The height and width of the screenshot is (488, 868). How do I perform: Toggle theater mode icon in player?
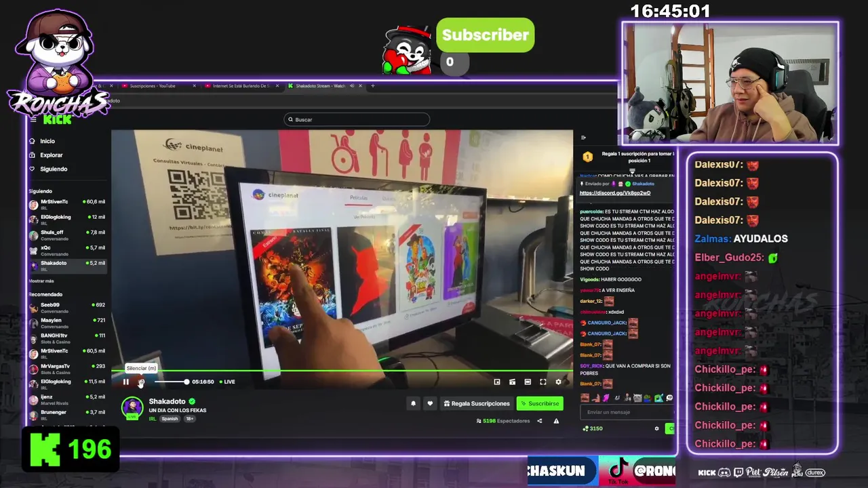point(512,382)
